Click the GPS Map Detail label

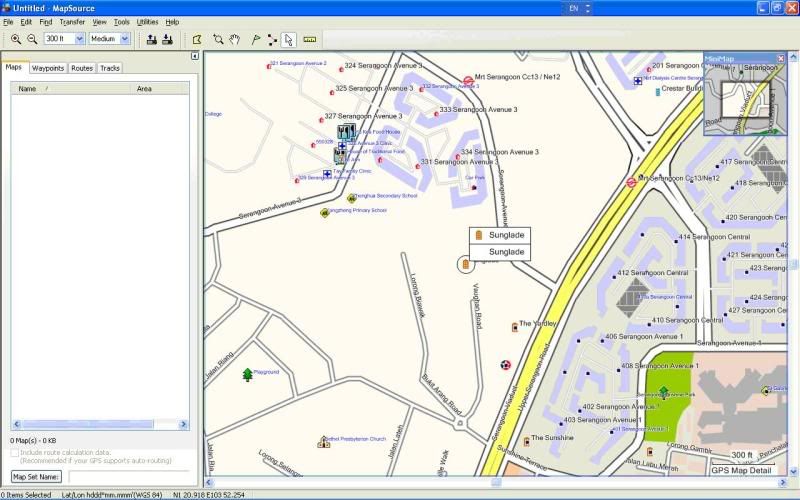(741, 470)
